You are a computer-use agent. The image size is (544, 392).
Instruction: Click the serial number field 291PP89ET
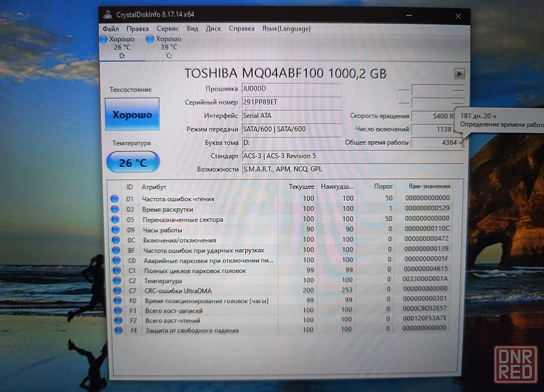pyautogui.click(x=290, y=102)
